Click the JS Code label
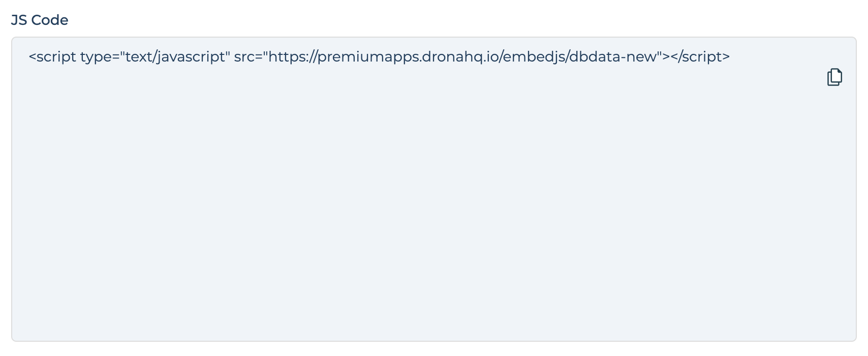The image size is (868, 356). click(40, 20)
